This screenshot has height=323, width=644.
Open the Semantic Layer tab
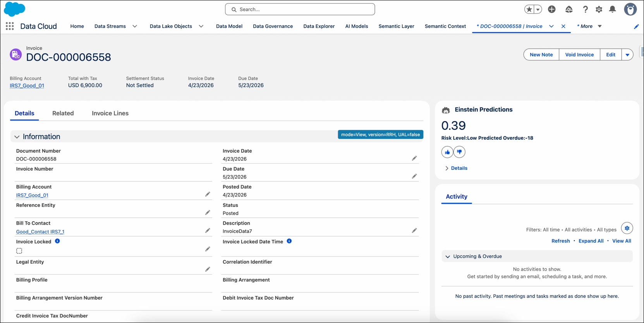[x=397, y=26]
